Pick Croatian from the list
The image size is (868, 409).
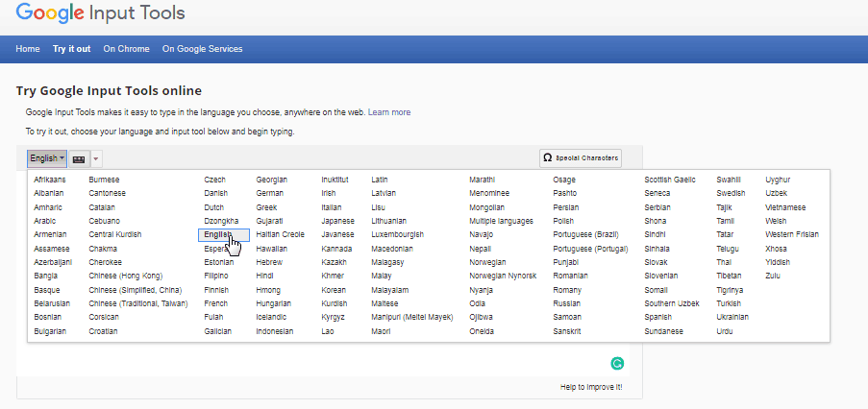[x=103, y=331]
